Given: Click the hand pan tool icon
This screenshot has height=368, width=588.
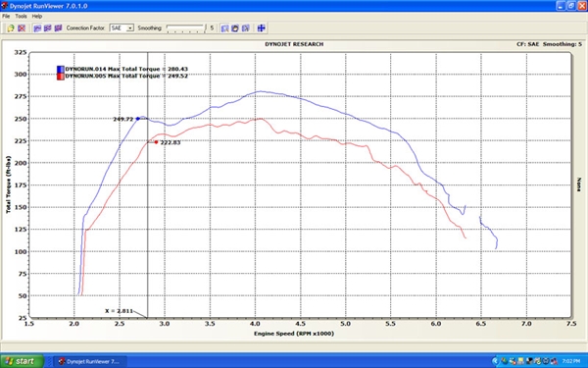Looking at the screenshot, I should 235,28.
